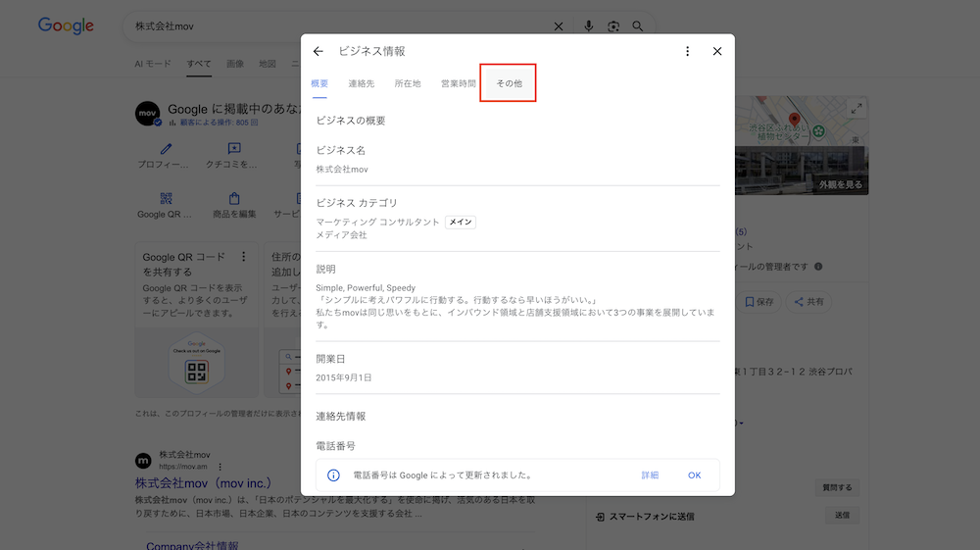
Task: Open Google Lens image search icon
Action: click(x=613, y=26)
